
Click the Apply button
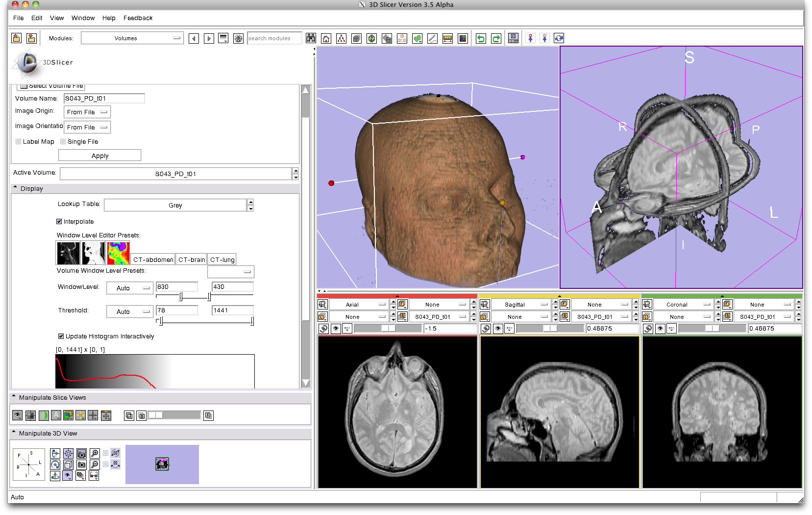[99, 155]
